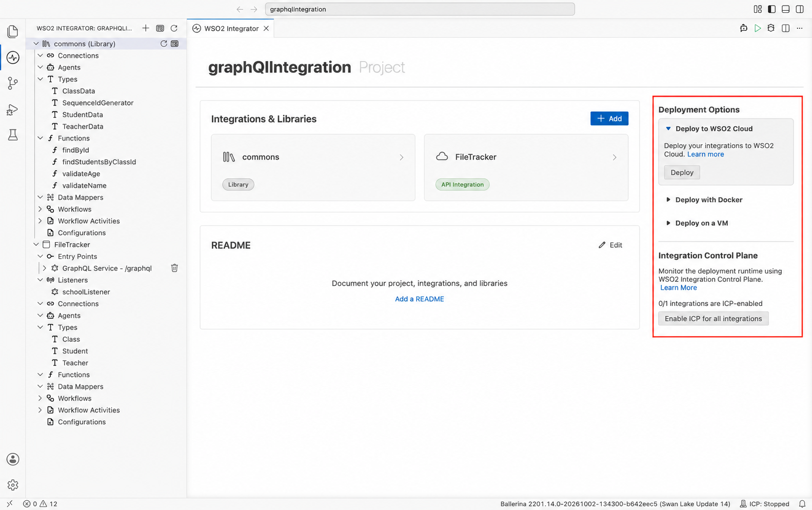Click Enable ICP for all integrations
Image resolution: width=812 pixels, height=510 pixels.
(x=713, y=319)
